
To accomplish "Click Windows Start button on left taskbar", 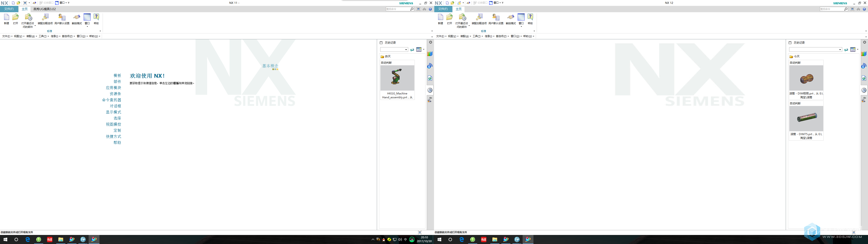I will (5, 240).
